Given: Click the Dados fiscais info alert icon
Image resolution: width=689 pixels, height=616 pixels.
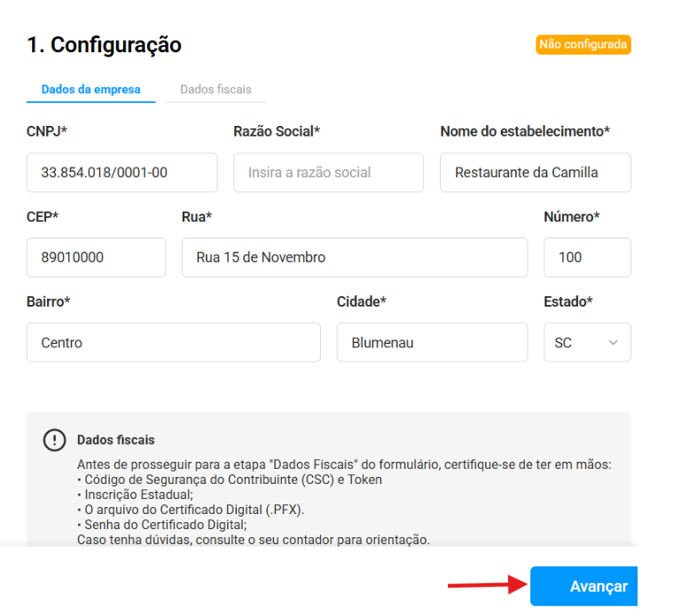Looking at the screenshot, I should click(55, 441).
